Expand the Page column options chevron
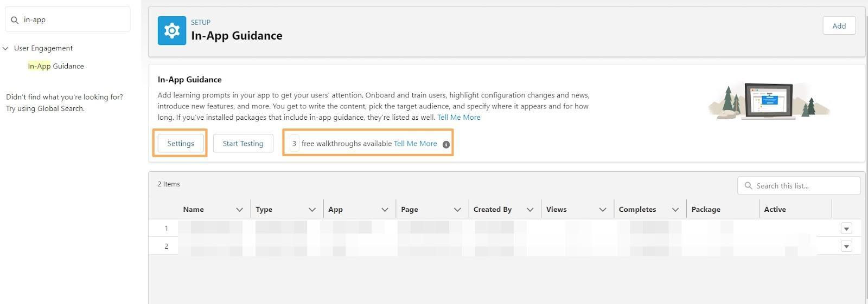 coord(457,210)
